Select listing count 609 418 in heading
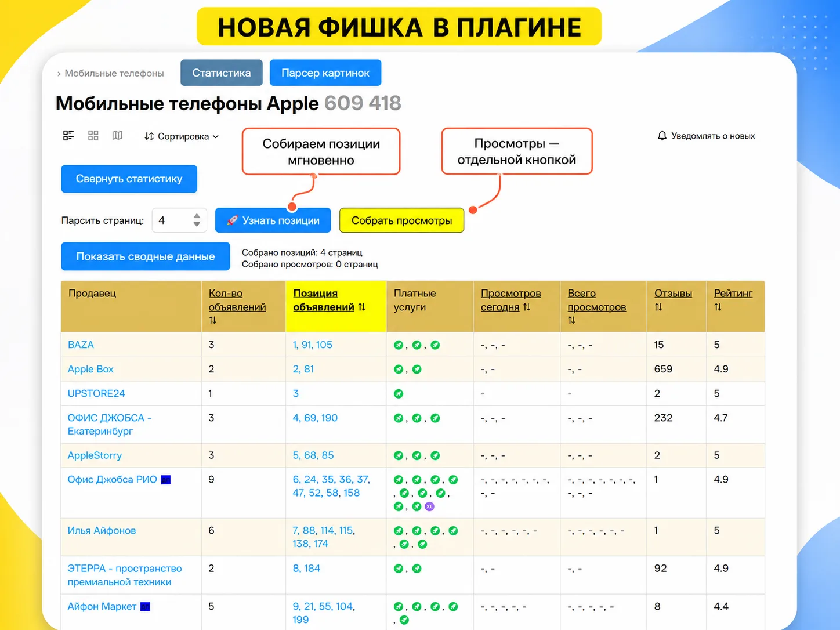 [363, 103]
